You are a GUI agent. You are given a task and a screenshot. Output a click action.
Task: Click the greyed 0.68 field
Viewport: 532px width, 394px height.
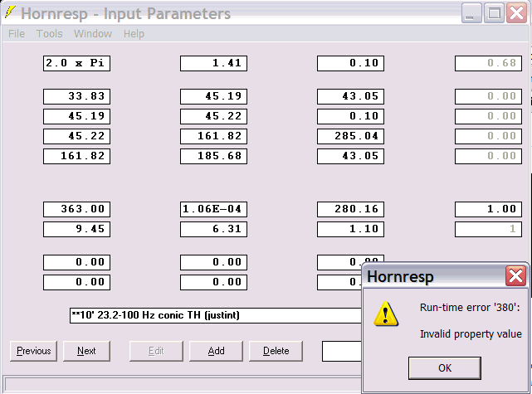488,63
